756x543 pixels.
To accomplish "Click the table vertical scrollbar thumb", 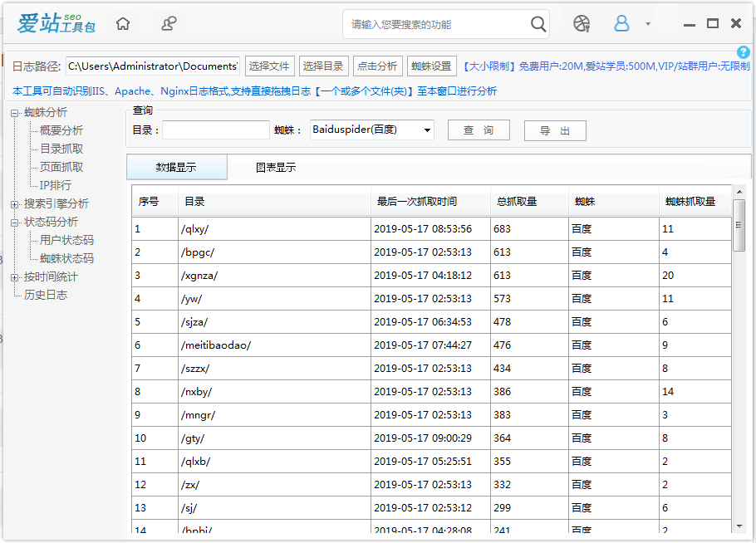I will 739,225.
